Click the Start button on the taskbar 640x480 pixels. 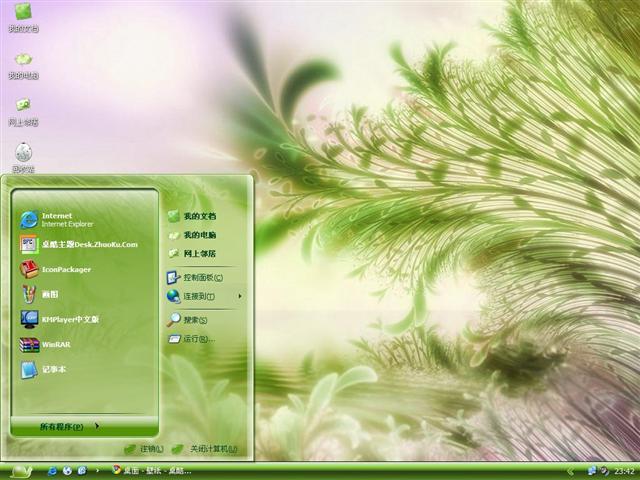click(x=21, y=471)
